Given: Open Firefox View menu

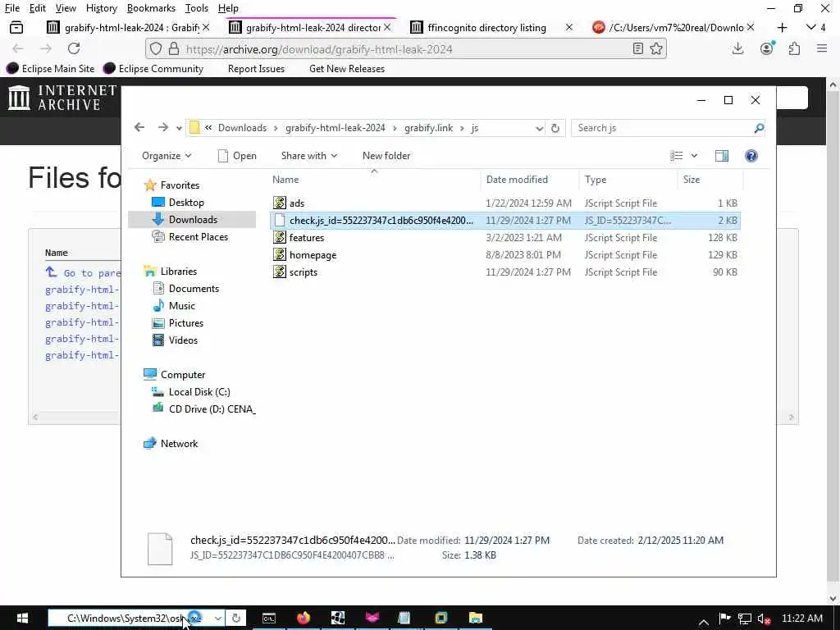Looking at the screenshot, I should 66,8.
